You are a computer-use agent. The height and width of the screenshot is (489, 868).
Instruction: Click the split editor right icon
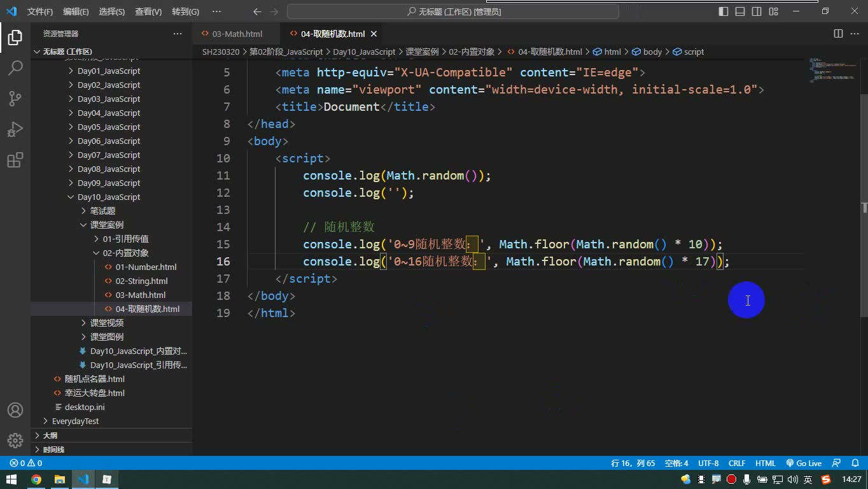pos(838,34)
